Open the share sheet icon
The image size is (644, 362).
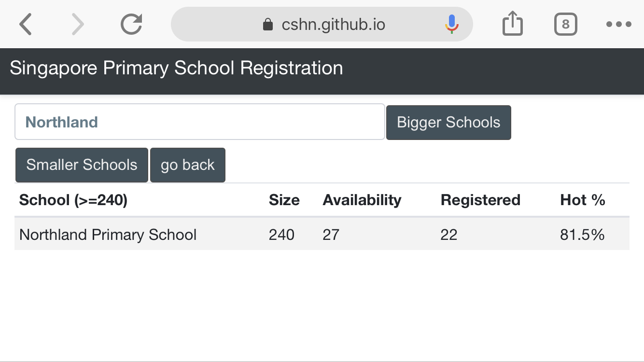tap(512, 24)
